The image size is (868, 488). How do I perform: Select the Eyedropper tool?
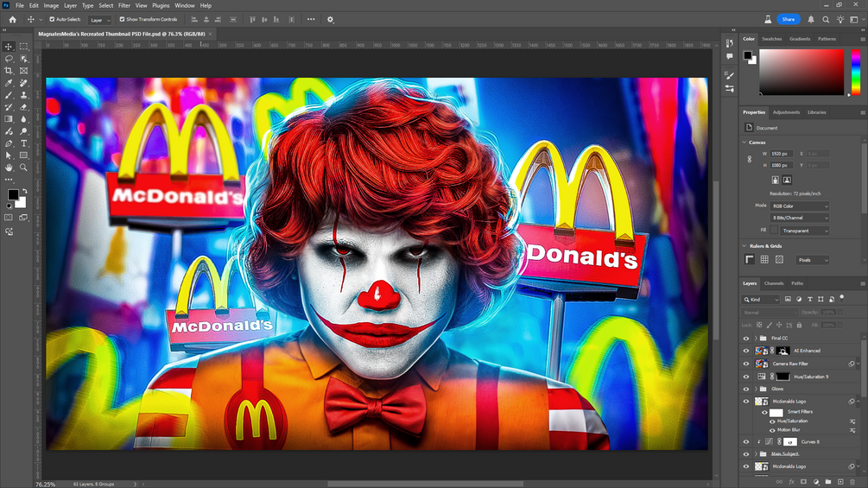(x=9, y=83)
